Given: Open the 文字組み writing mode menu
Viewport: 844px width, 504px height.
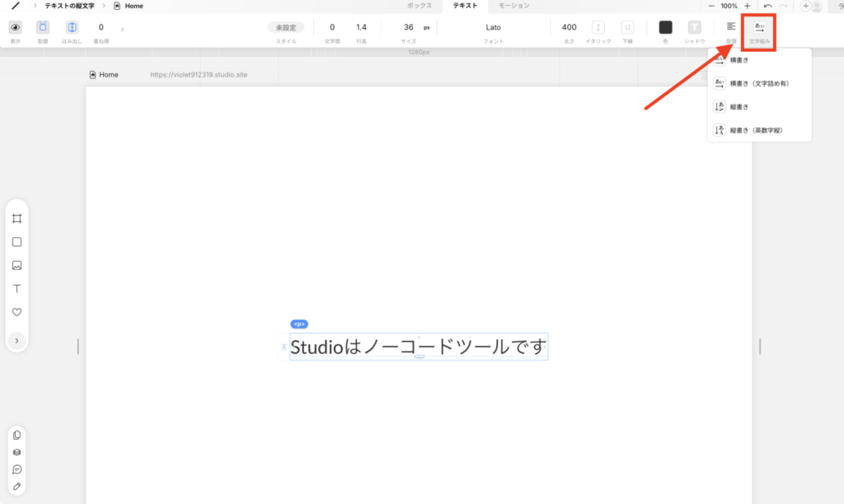Looking at the screenshot, I should tap(759, 27).
